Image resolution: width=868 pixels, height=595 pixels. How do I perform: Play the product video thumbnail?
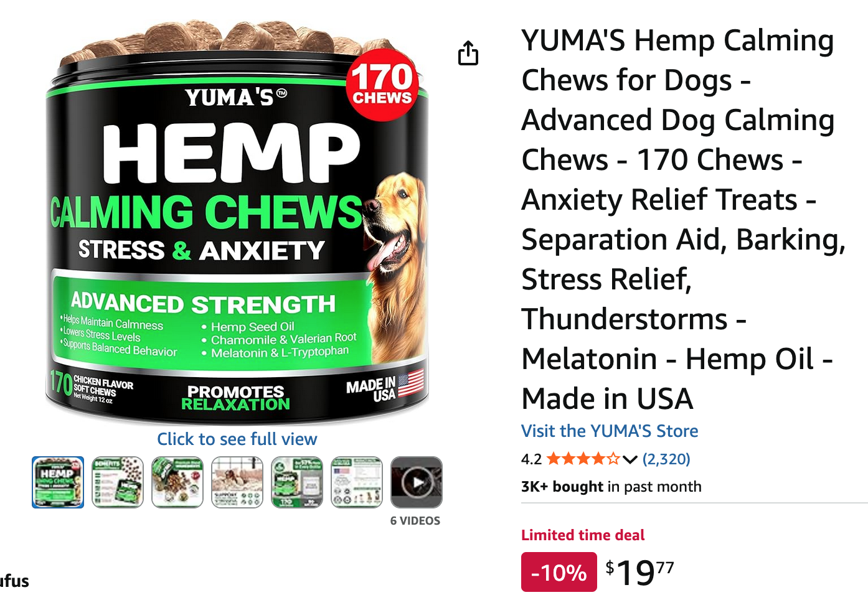point(417,482)
